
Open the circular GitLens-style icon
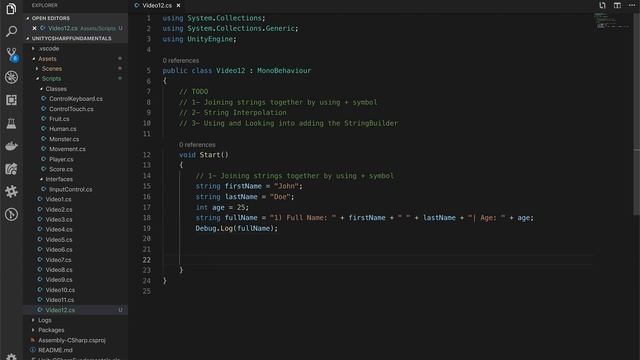11,214
